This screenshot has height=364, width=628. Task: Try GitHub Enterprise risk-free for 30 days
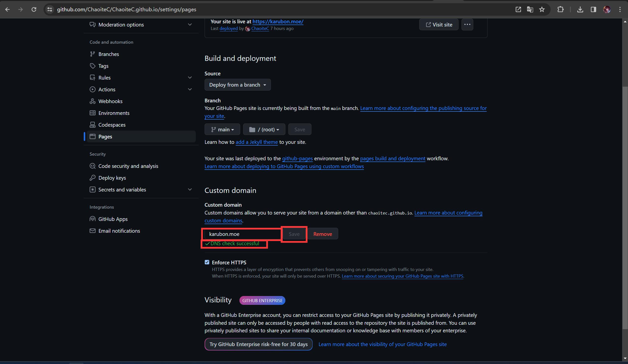258,344
